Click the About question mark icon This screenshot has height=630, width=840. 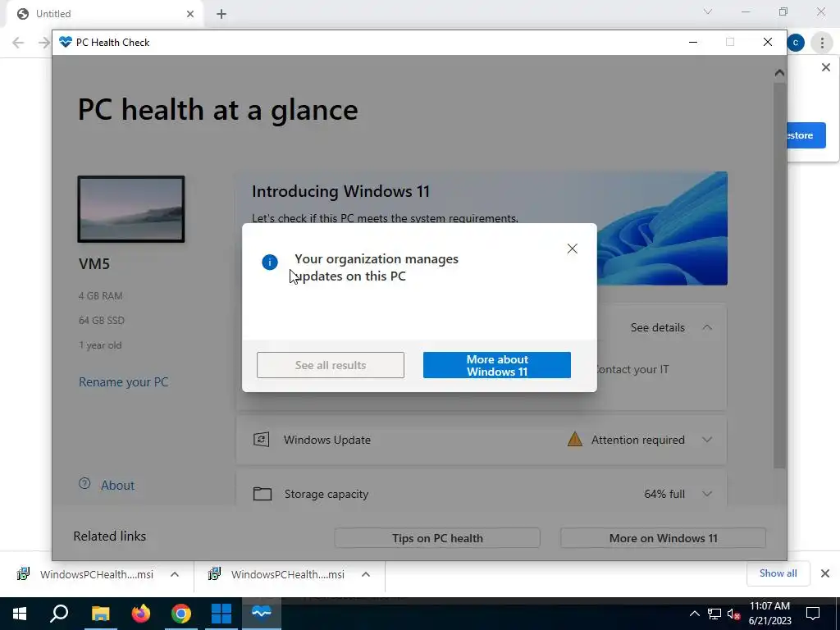[x=84, y=483]
